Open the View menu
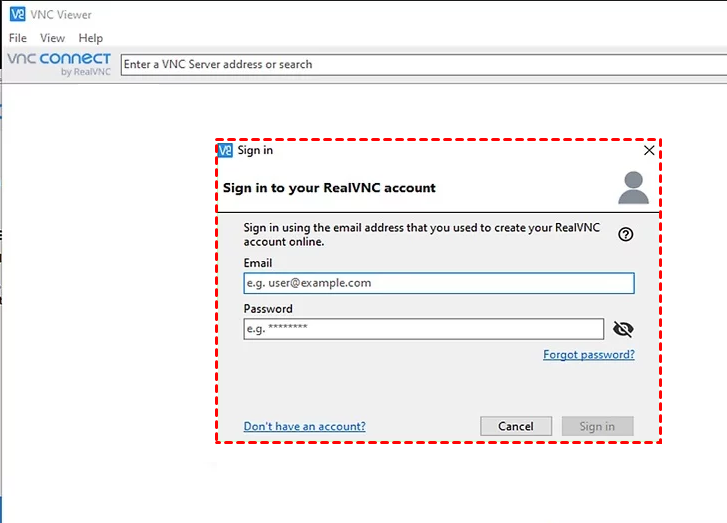 52,38
